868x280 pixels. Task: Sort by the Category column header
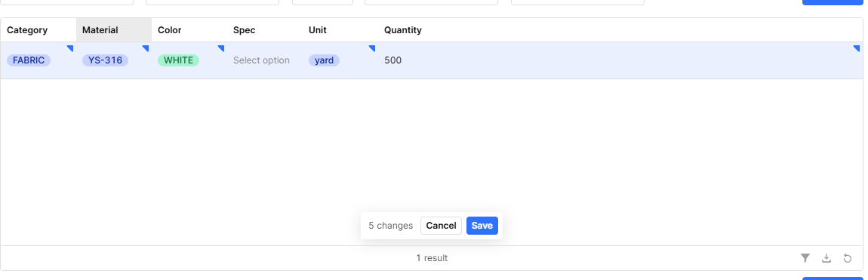click(x=27, y=30)
